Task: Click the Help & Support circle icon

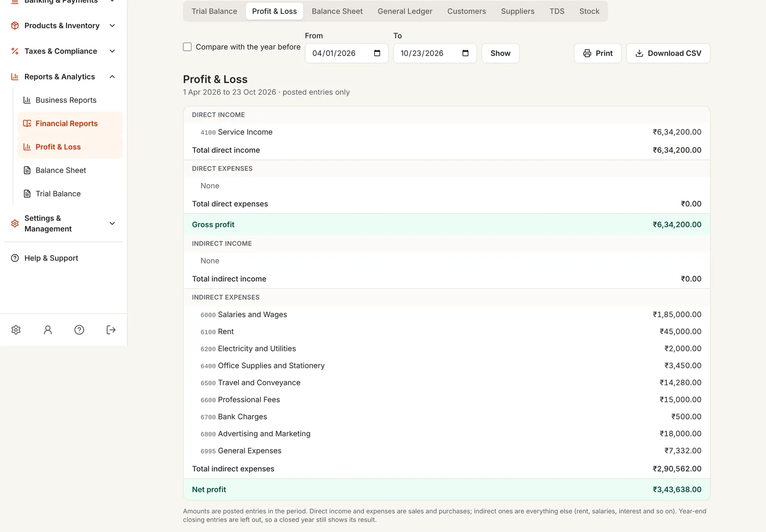Action: point(15,258)
